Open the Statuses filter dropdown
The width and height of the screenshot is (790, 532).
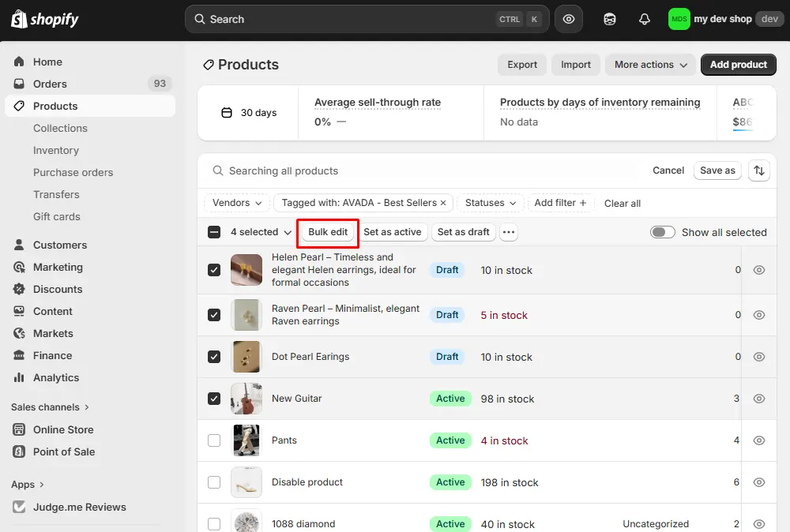pyautogui.click(x=490, y=203)
